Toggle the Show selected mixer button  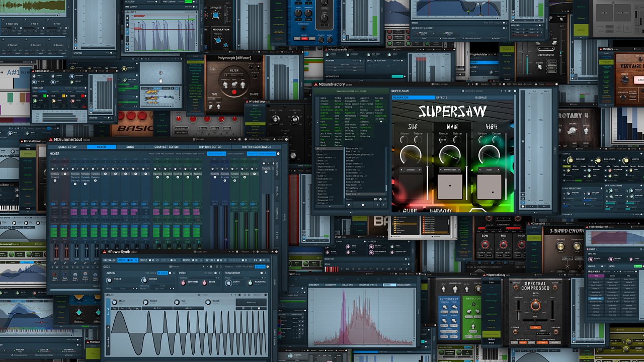267,153
